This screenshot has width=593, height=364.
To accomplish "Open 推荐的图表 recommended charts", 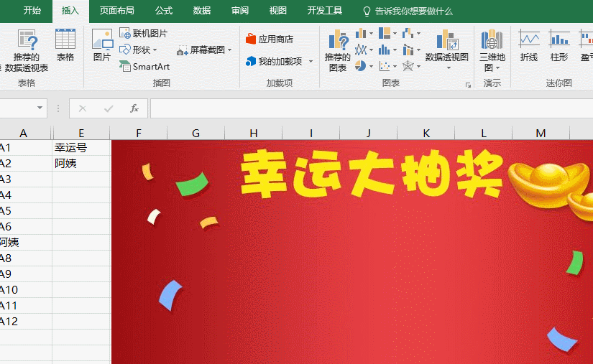I will click(x=337, y=50).
